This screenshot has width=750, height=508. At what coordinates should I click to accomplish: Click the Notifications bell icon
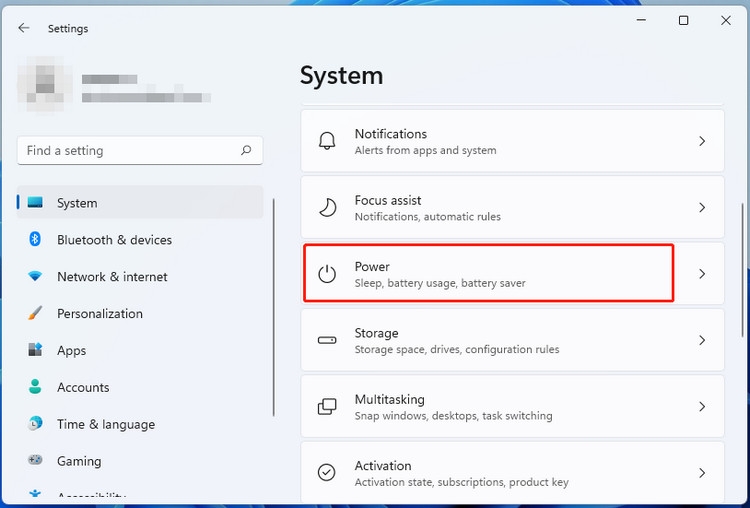click(327, 141)
